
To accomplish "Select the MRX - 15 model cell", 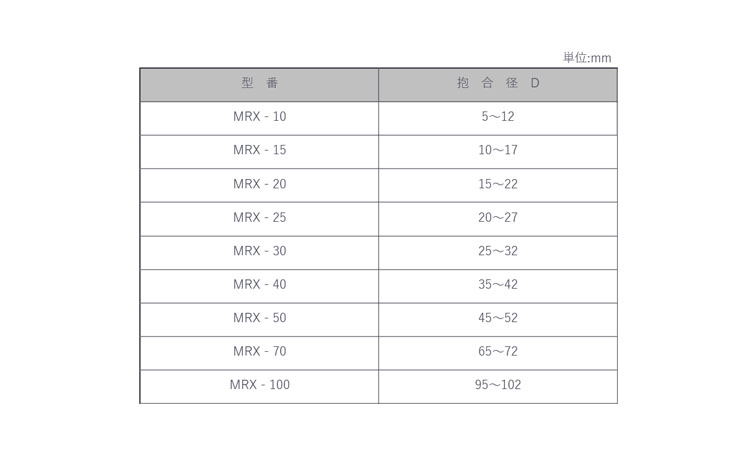I will pyautogui.click(x=259, y=150).
